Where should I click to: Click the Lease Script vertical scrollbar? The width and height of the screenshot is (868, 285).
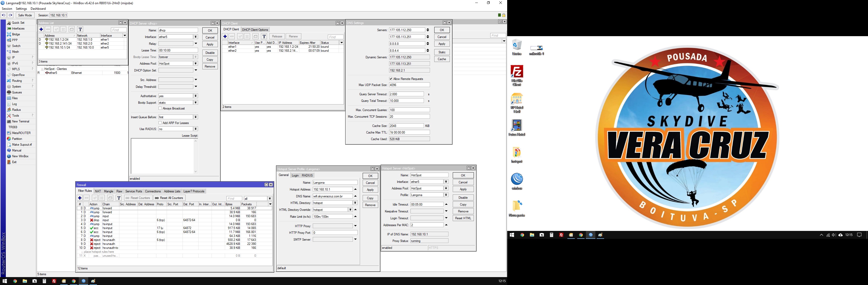[195, 156]
